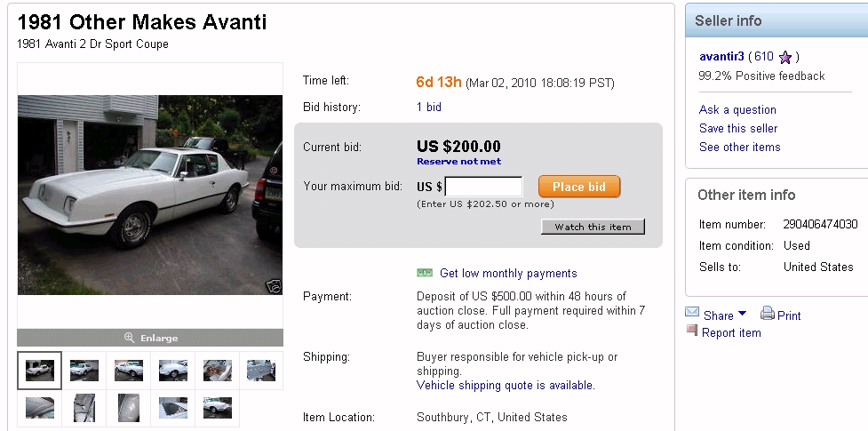The image size is (868, 431).
Task: Click the magnifier icon on the Enlarge bar
Action: pos(129,338)
